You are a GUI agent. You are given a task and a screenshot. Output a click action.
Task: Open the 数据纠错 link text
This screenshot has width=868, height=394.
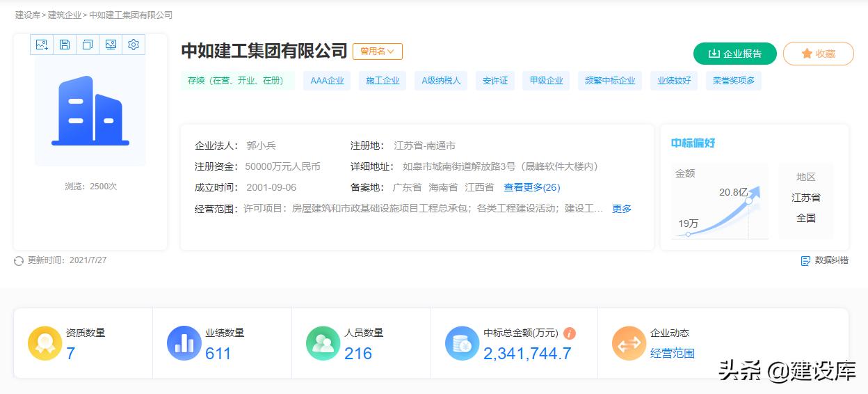tap(832, 261)
